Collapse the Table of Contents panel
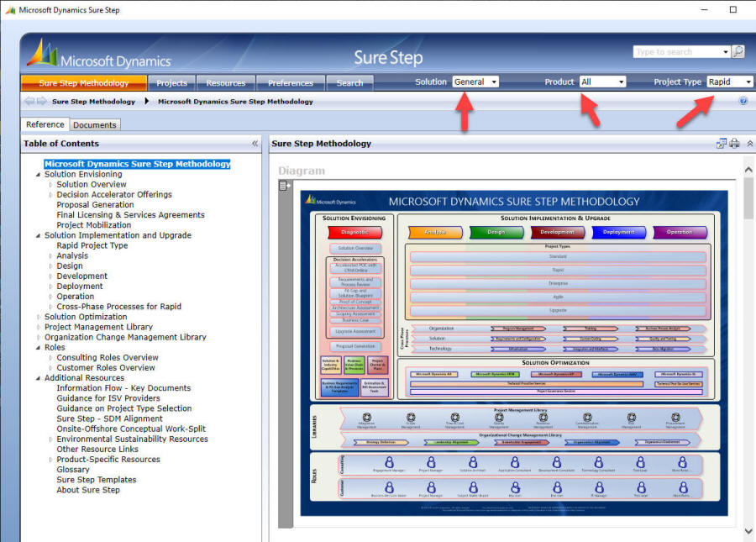 click(255, 143)
